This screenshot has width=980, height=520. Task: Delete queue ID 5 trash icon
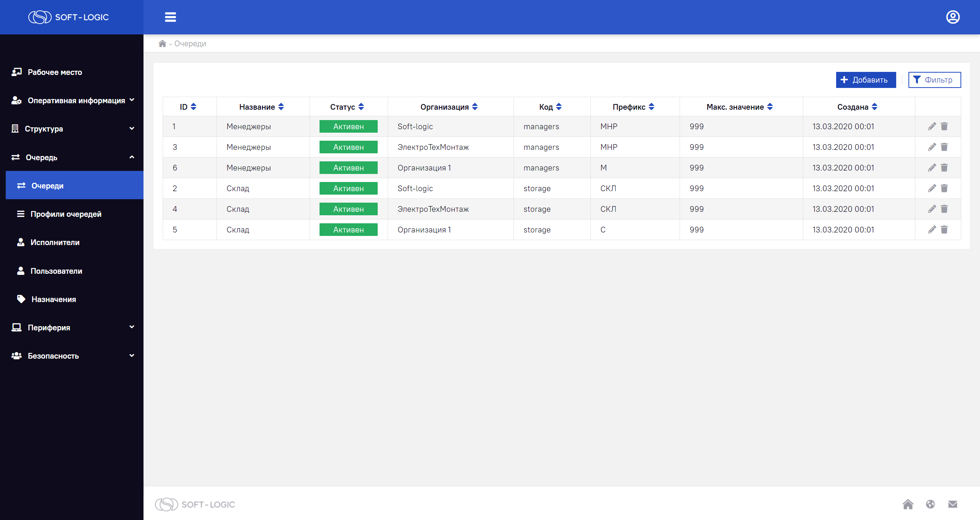click(x=944, y=230)
